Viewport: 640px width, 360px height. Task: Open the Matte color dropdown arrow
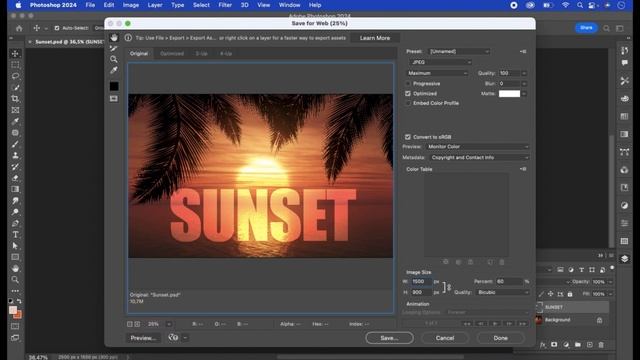click(524, 94)
